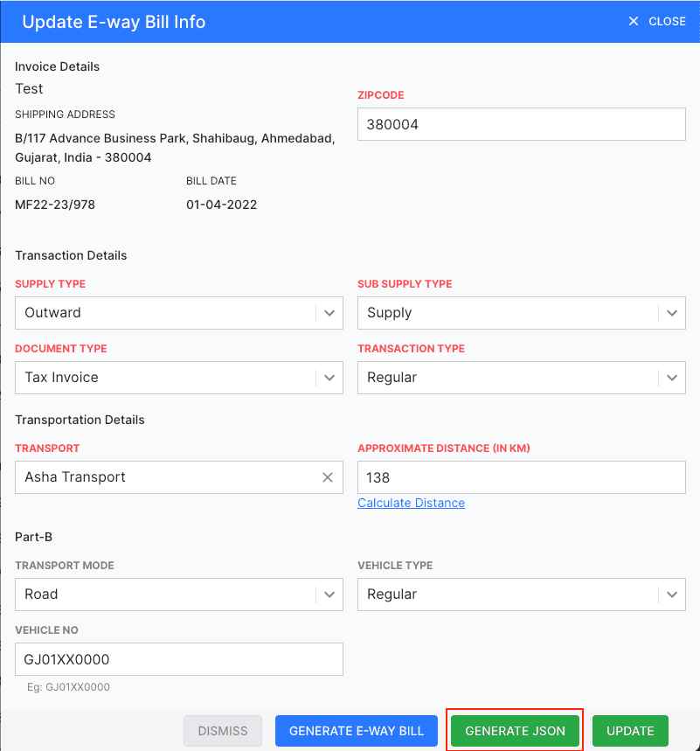Click the X close icon in the header
The image size is (700, 751).
tap(634, 21)
